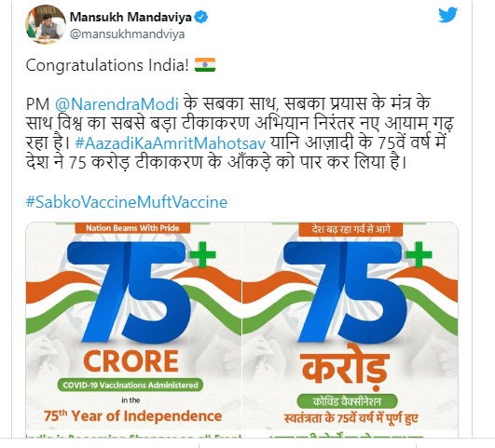Click the देश बढ़ रहा गर्व से आगे banner
Image resolution: width=495 pixels, height=448 pixels.
pyautogui.click(x=351, y=229)
